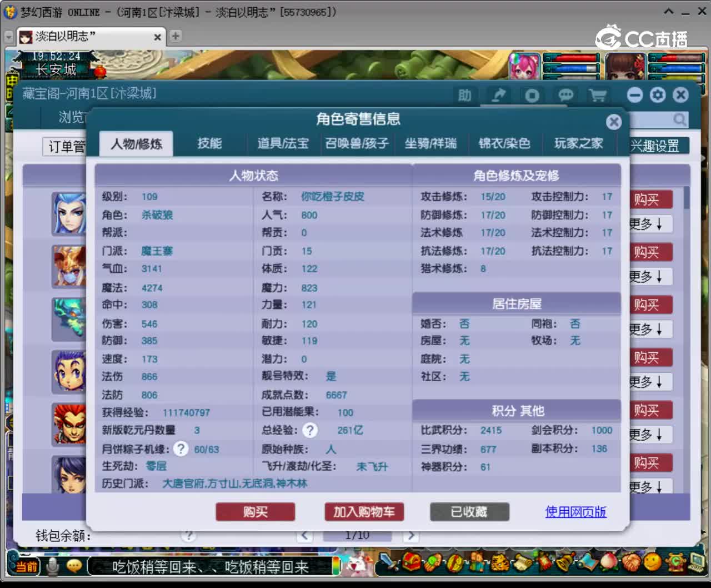Viewport: 711px width, 588px height.
Task: Open the system gear icon in bottom toolbar
Action: [x=675, y=562]
